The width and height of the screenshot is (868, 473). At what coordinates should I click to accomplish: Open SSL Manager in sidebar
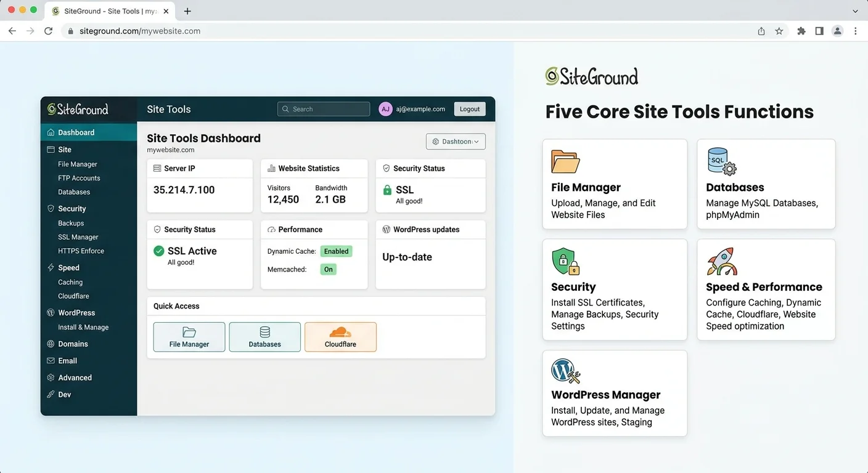click(x=78, y=237)
